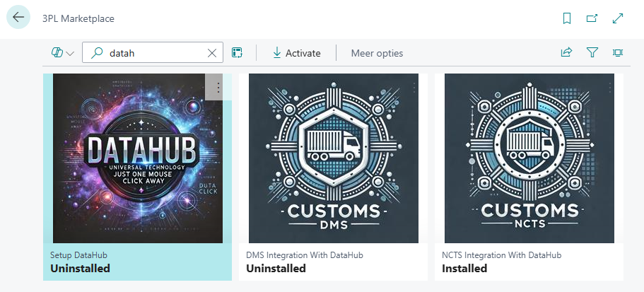Viewport: 644px width, 292px height.
Task: Click the 3PL Marketplace page title
Action: [78, 18]
